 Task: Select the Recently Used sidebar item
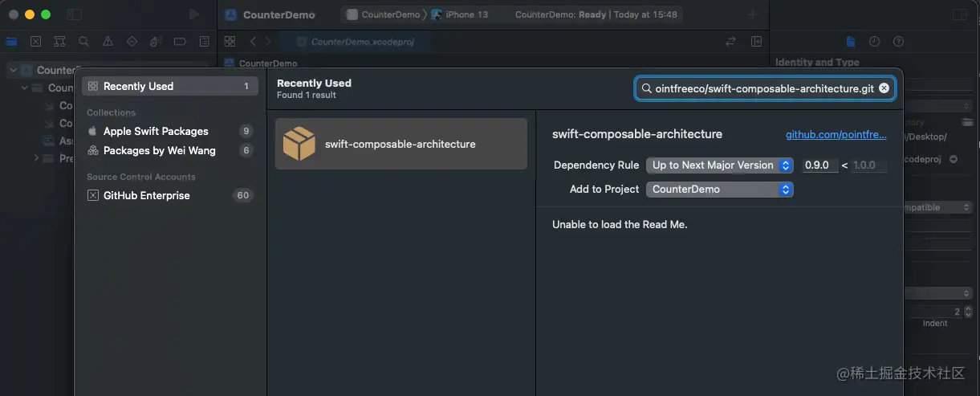[x=169, y=86]
